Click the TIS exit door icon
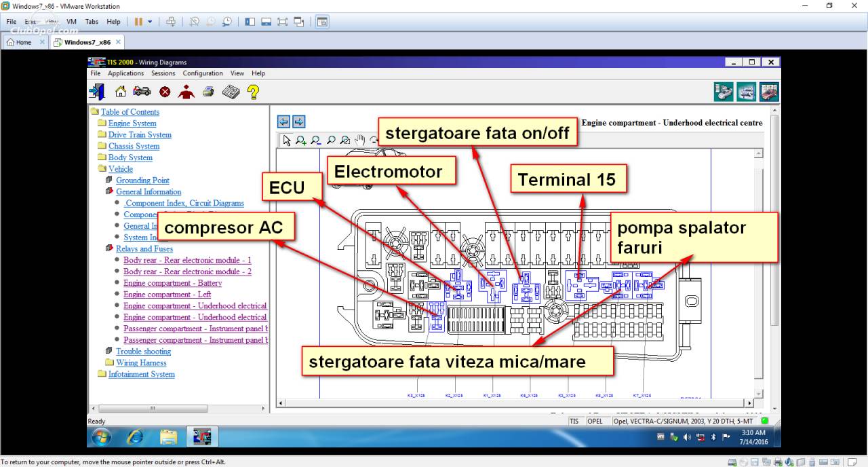The height and width of the screenshot is (467, 868). [x=96, y=92]
